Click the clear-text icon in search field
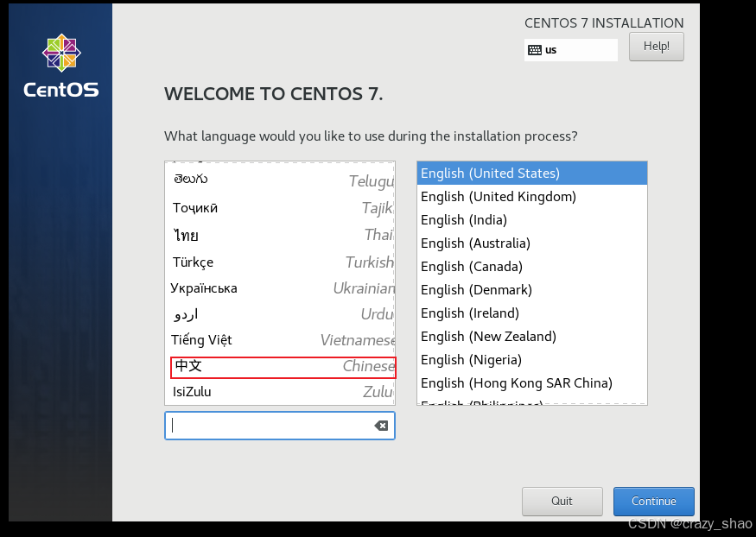 (381, 426)
